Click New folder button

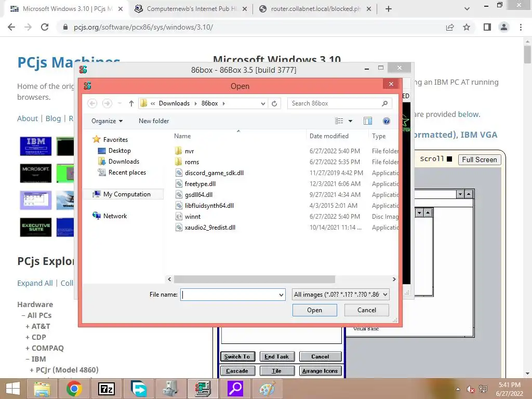pos(154,121)
